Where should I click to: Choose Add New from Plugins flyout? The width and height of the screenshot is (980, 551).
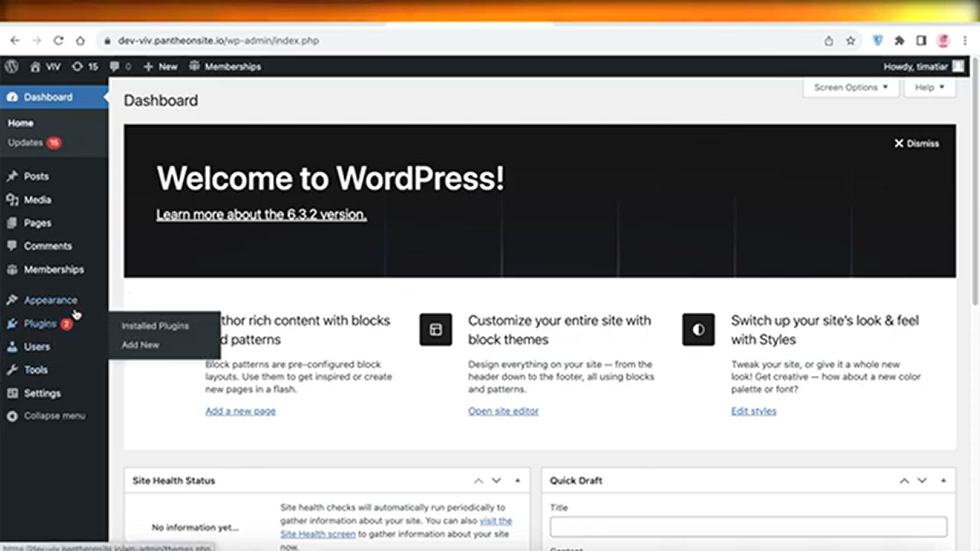point(140,345)
